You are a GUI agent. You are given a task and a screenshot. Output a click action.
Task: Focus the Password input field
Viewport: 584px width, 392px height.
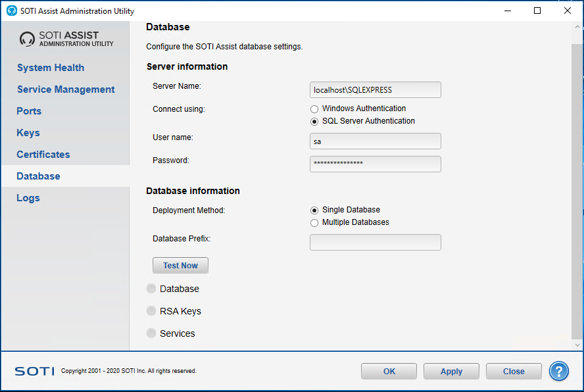(376, 164)
